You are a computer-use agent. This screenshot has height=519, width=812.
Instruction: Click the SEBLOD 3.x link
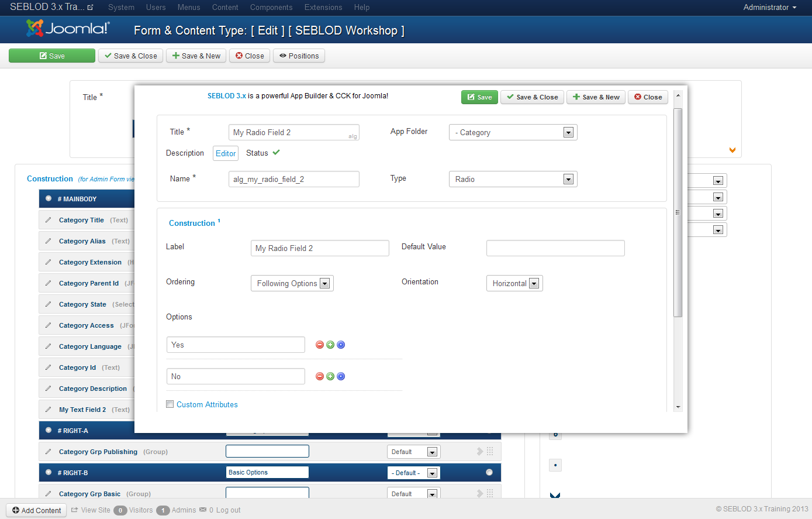[x=227, y=95]
